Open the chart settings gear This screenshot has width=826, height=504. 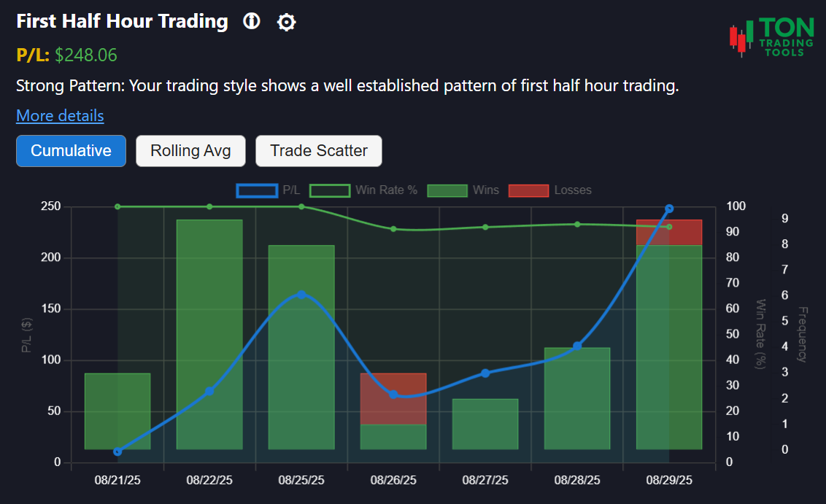pyautogui.click(x=286, y=22)
